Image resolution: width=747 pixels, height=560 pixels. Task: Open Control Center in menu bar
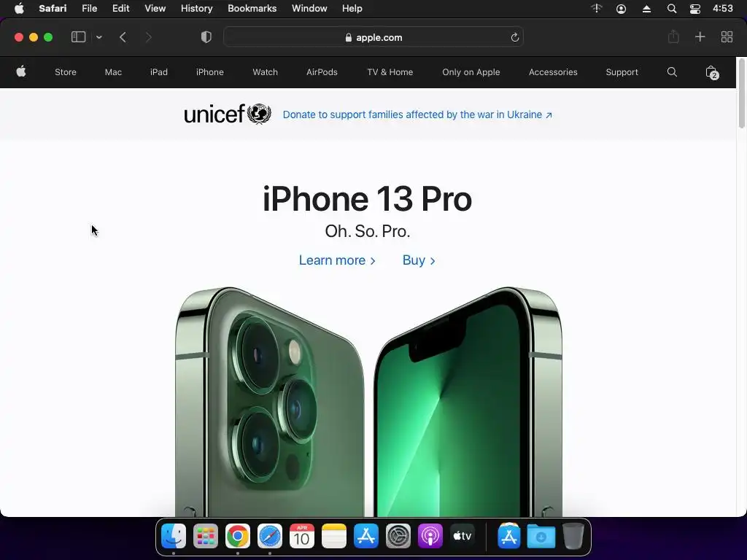coord(695,9)
